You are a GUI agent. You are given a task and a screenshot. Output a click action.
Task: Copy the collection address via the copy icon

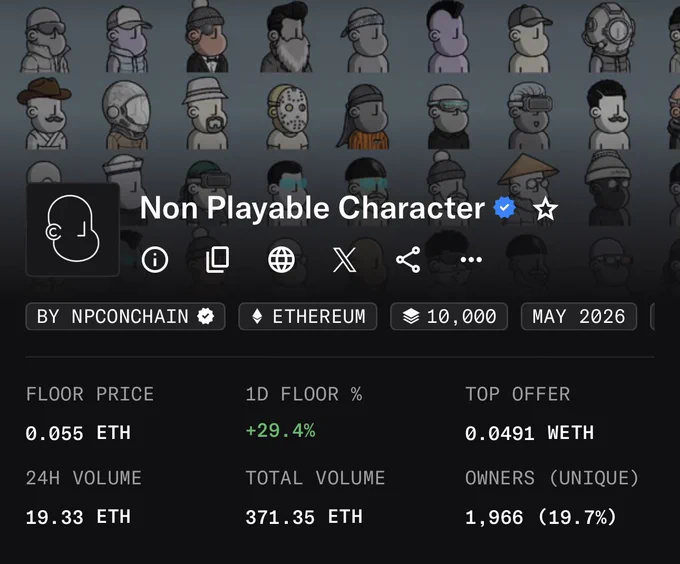click(x=217, y=260)
